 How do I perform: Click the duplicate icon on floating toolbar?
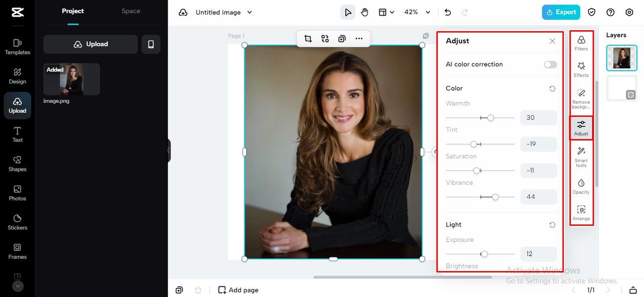(342, 39)
